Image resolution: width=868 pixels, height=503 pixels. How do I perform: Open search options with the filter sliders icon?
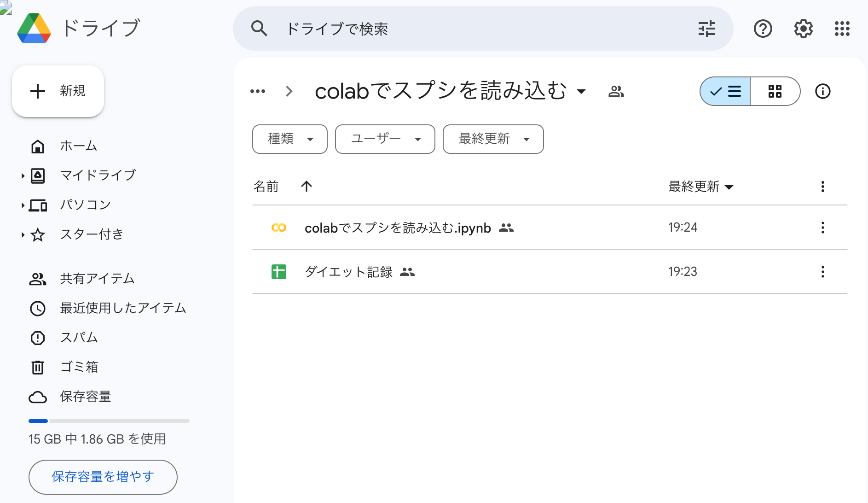[x=706, y=29]
